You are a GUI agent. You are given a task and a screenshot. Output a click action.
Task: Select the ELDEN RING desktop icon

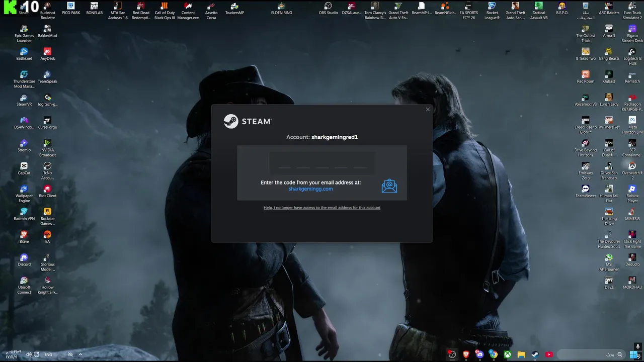281,8
